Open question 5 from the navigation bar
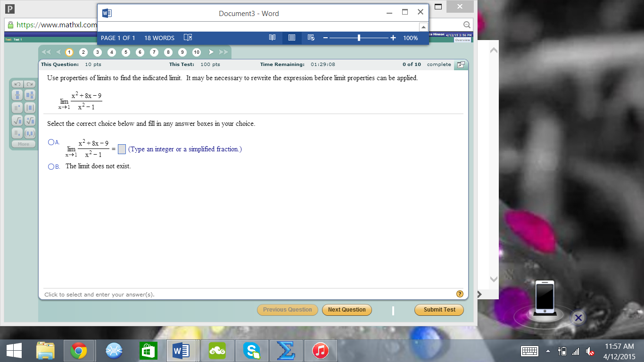The height and width of the screenshot is (362, 644). coord(125,52)
